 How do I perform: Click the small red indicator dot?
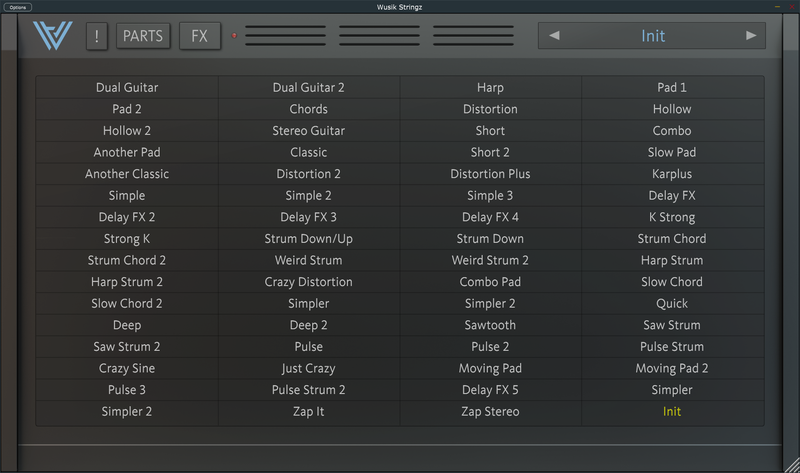pyautogui.click(x=234, y=36)
